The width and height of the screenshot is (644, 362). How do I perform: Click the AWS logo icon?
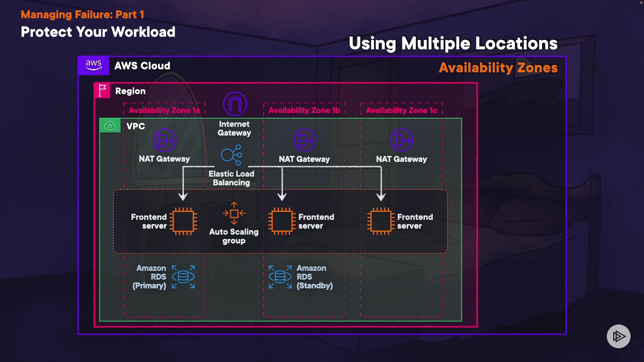(x=94, y=65)
